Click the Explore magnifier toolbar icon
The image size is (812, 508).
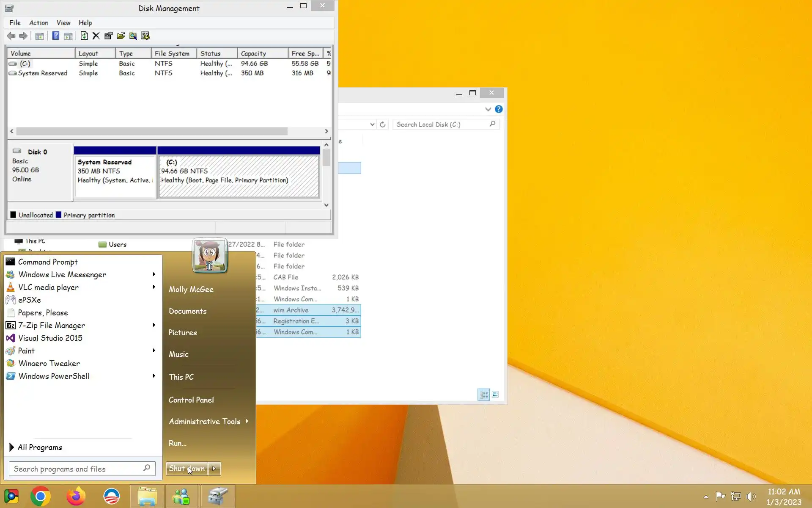[133, 36]
